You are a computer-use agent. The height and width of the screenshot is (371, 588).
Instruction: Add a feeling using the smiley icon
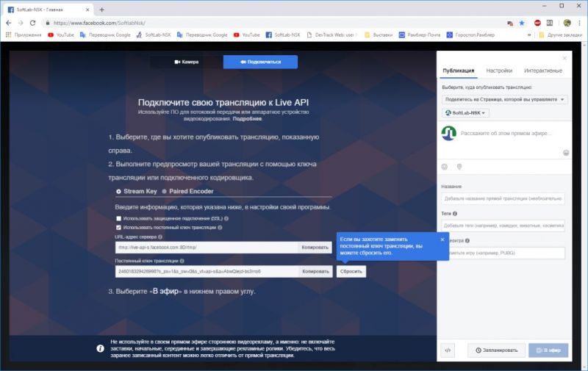[445, 167]
